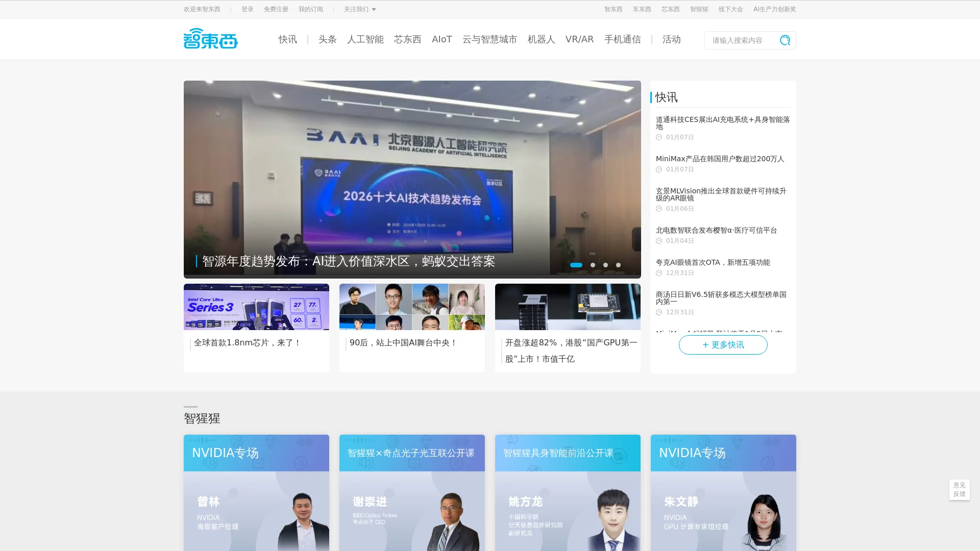Screen dimensions: 980x551
Task: Click clock icon under MiniMax韩国用户 headline
Action: tap(659, 169)
